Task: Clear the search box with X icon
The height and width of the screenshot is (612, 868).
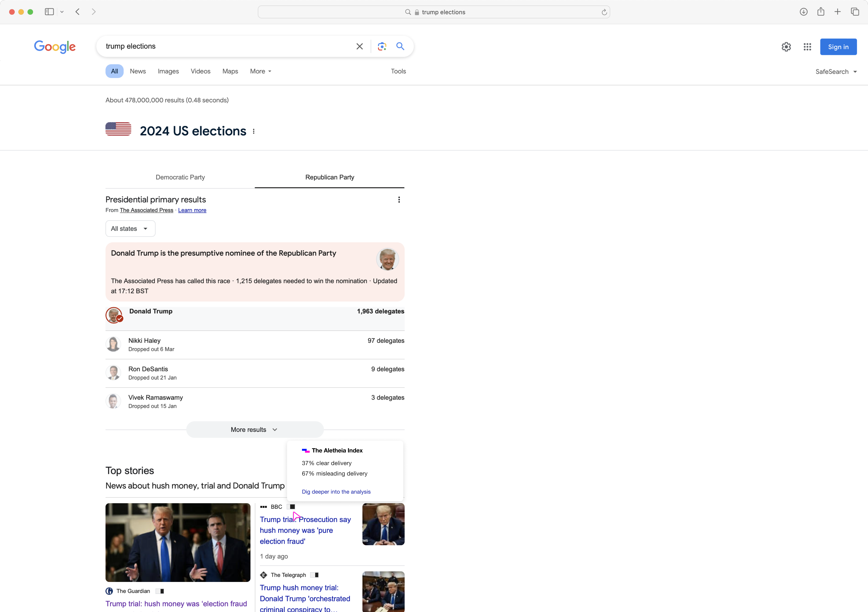Action: tap(360, 46)
